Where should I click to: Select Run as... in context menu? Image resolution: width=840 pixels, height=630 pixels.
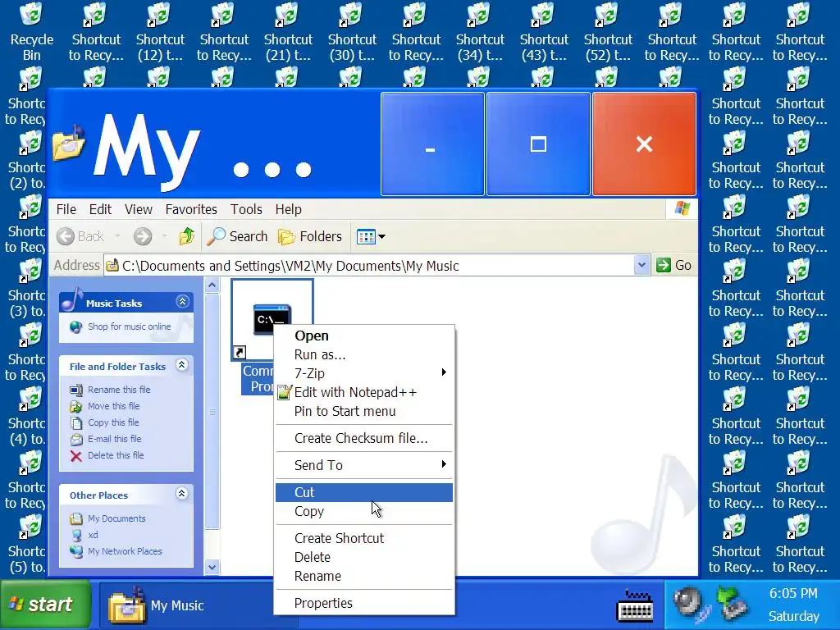(x=363, y=354)
